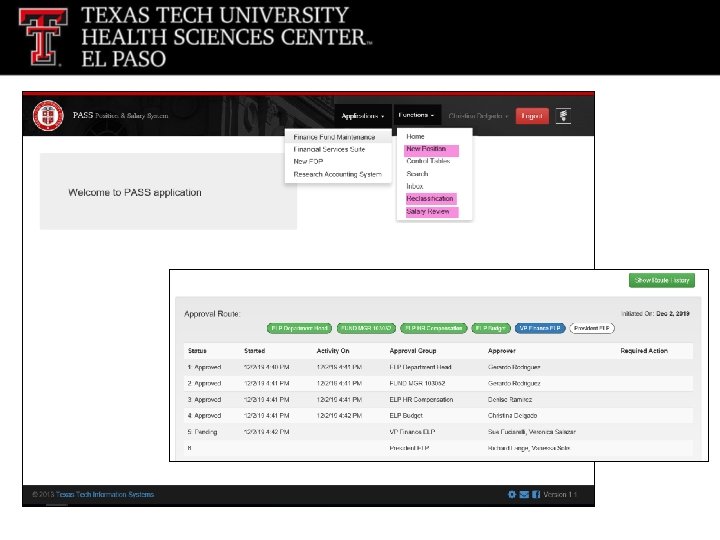Click ELP HR Compensation approval group cell

(x=421, y=399)
